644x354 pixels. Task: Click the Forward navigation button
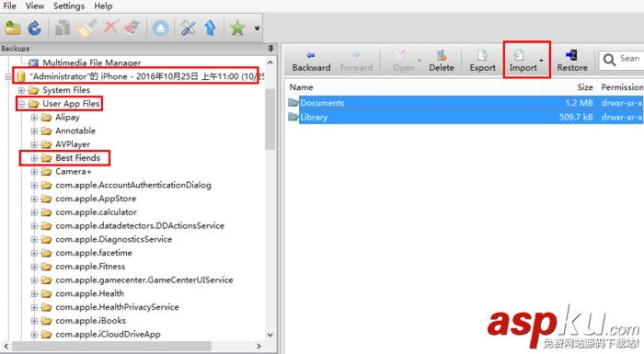[x=356, y=62]
